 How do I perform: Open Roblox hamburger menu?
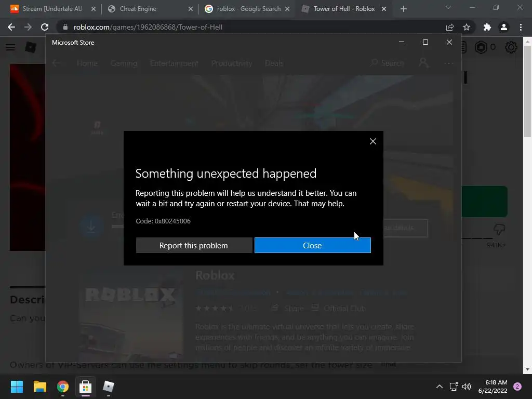[10, 47]
